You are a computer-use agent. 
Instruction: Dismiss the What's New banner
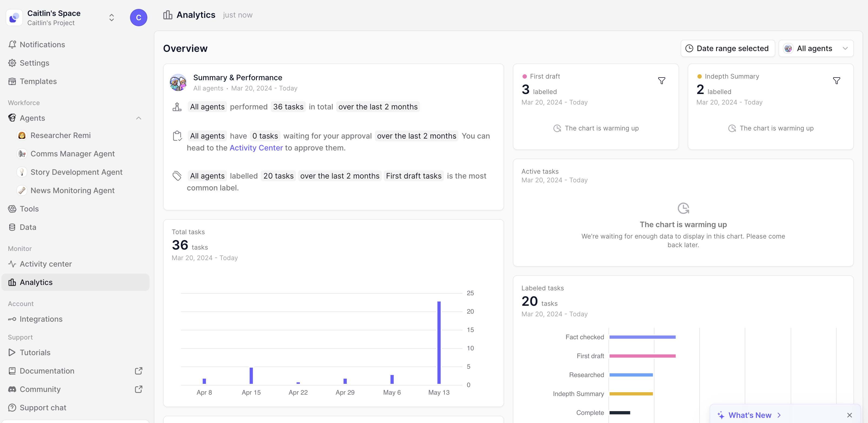(849, 415)
